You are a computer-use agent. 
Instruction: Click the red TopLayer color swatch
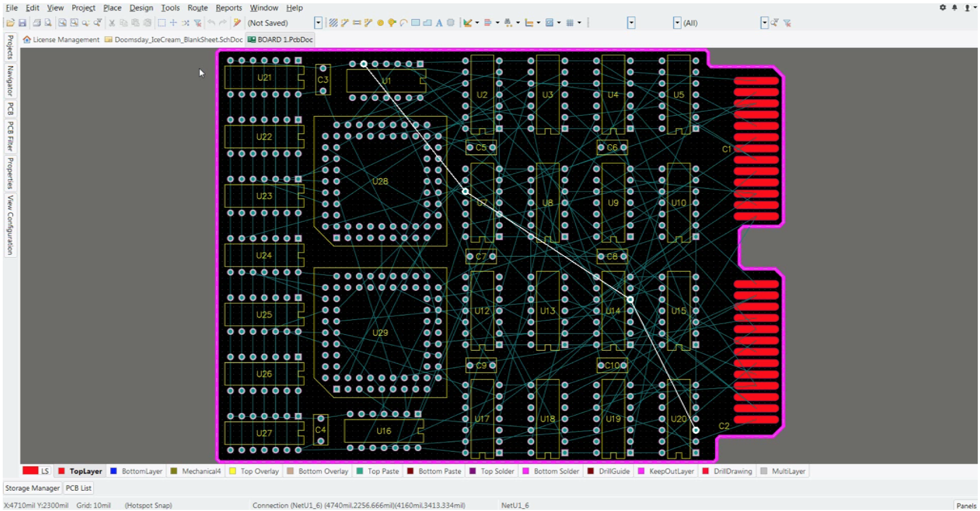pyautogui.click(x=62, y=471)
